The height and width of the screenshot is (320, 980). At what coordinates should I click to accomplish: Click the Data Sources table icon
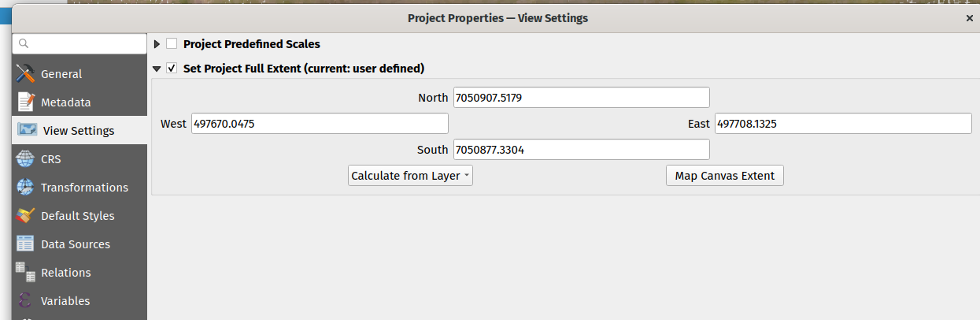[x=26, y=244]
